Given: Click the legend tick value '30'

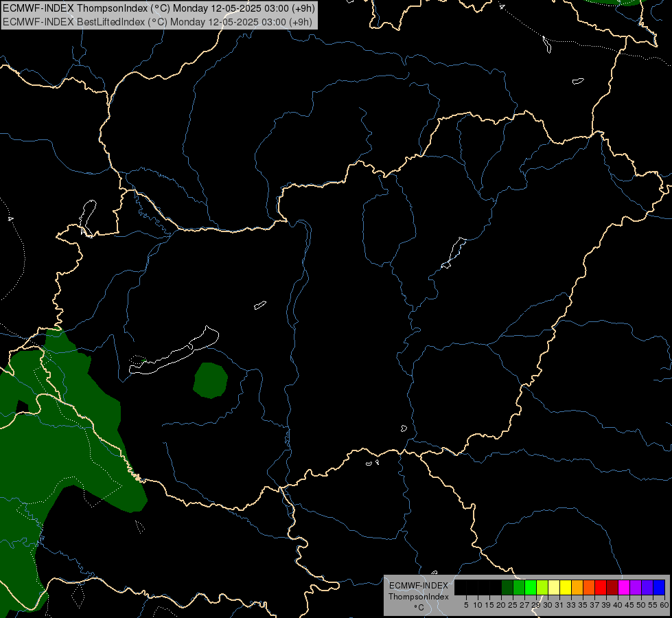Looking at the screenshot, I should (548, 605).
